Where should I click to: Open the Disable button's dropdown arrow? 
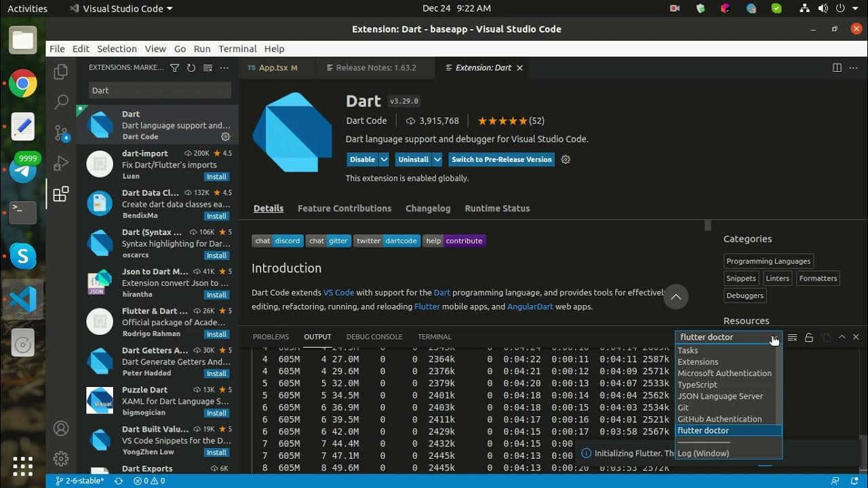point(384,159)
